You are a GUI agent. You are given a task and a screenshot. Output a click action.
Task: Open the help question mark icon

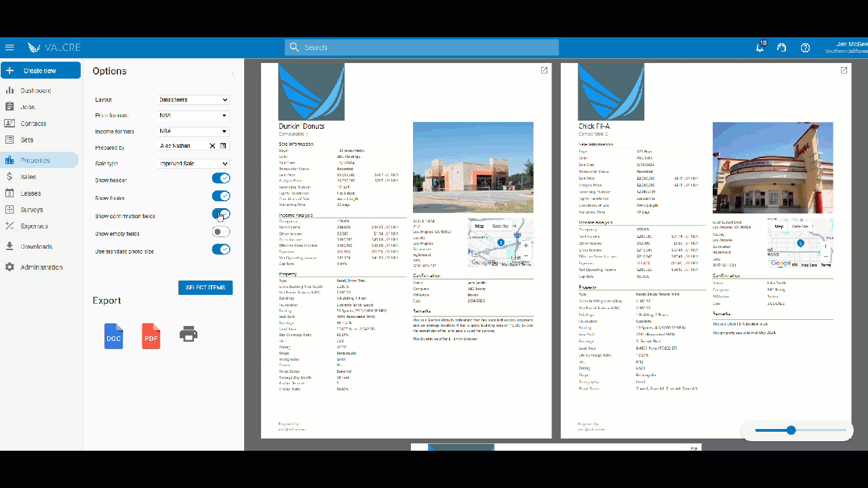point(806,47)
